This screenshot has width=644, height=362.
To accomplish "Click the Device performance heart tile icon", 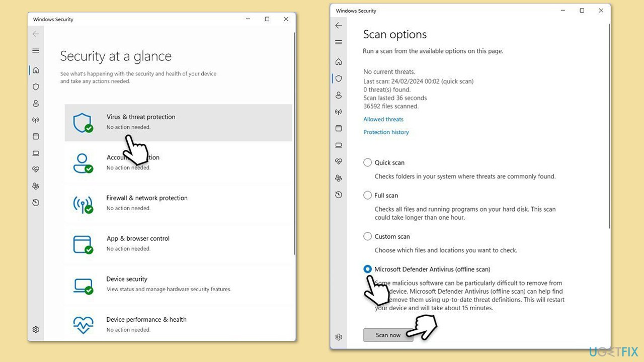I will point(83,325).
